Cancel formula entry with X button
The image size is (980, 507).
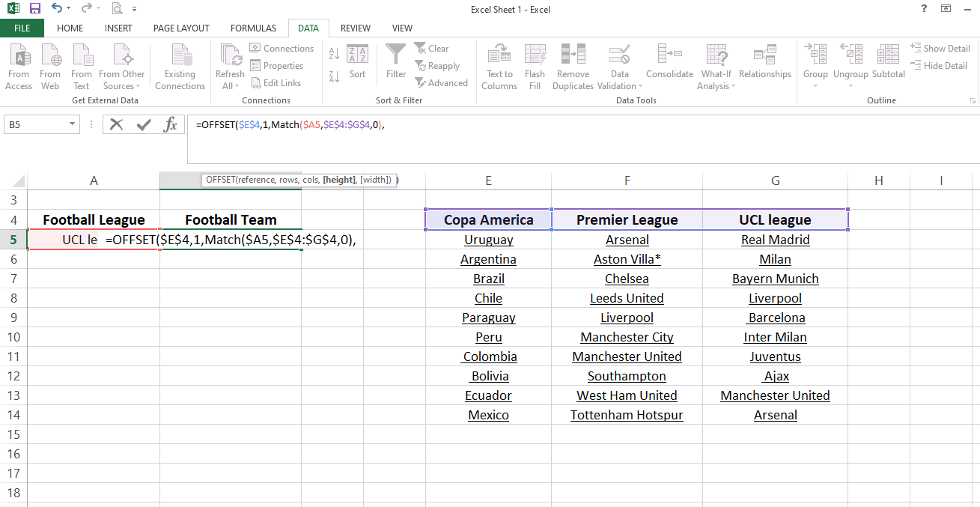(116, 125)
